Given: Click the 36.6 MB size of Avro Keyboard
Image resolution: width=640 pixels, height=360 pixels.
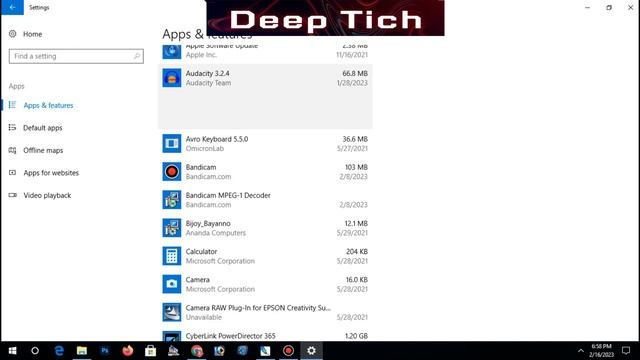Looking at the screenshot, I should pos(355,139).
